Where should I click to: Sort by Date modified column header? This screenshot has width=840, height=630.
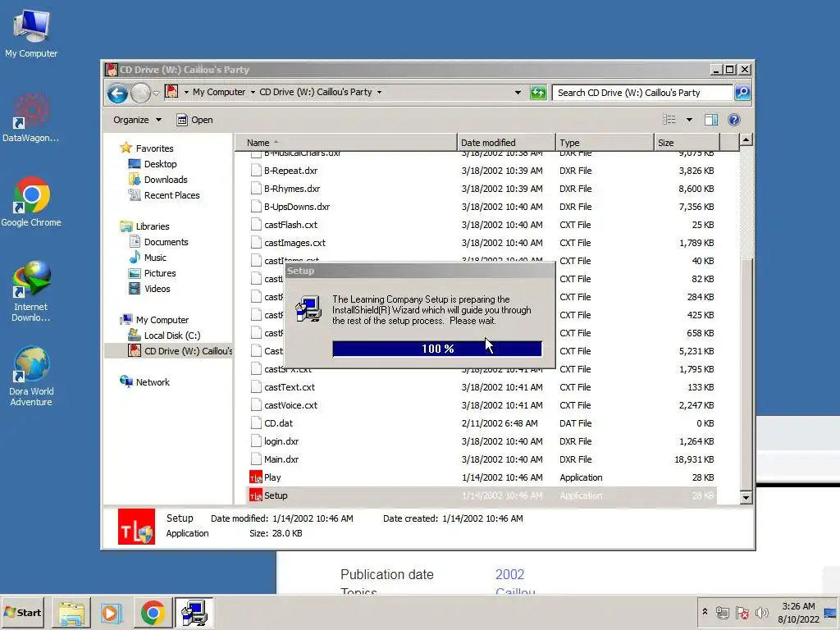(506, 143)
